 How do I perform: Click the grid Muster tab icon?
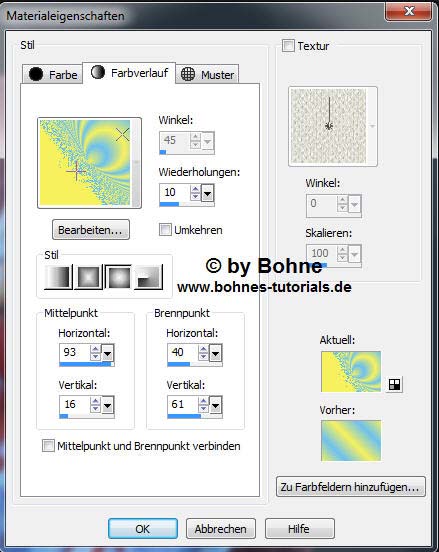pos(188,74)
